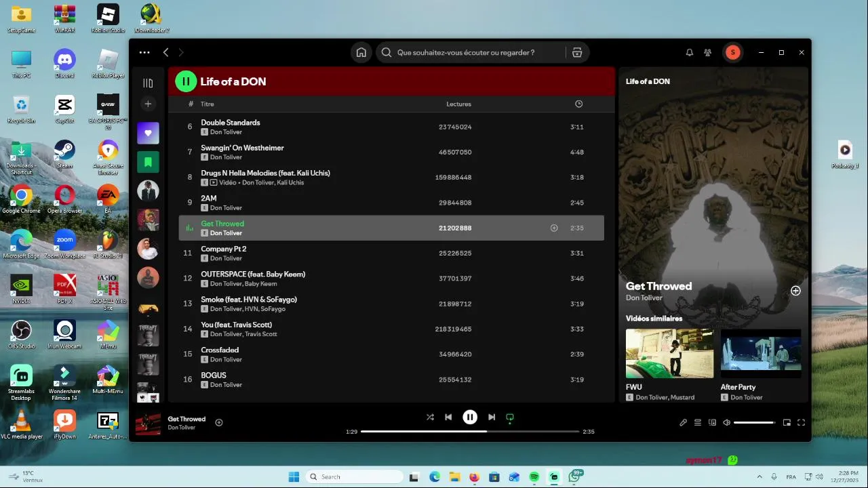The width and height of the screenshot is (868, 488).
Task: Adjust the volume slider
Action: pyautogui.click(x=754, y=422)
